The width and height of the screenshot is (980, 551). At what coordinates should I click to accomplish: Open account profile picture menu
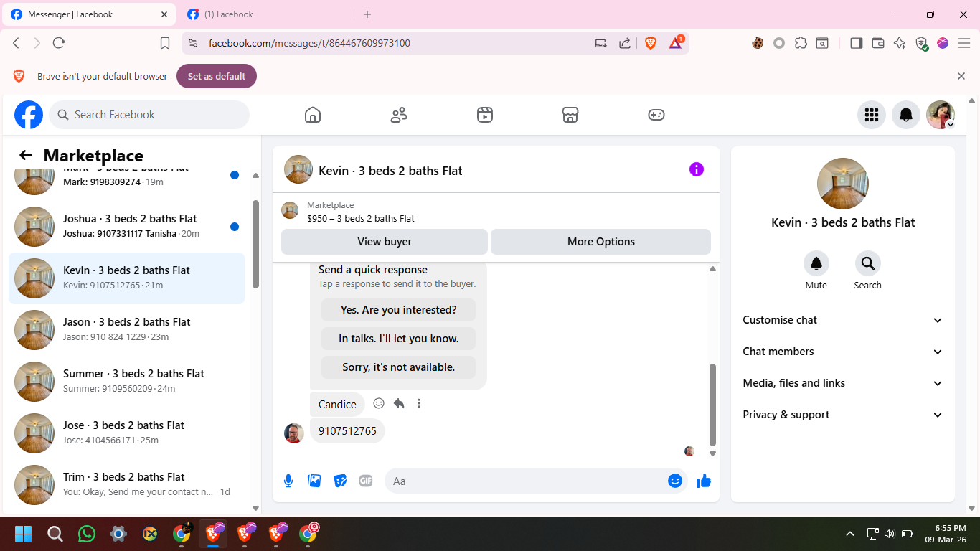click(941, 115)
